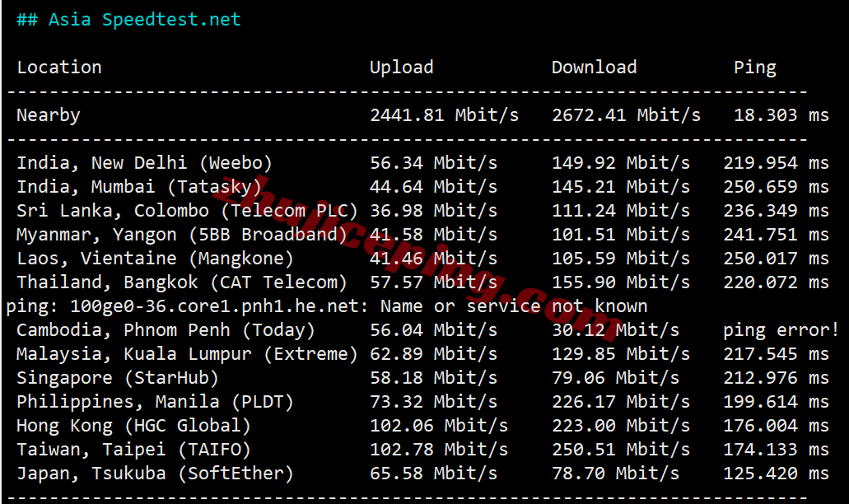Select 'Thailand, Bangkok (CAT Telecom)' label
The width and height of the screenshot is (849, 504).
coord(181,282)
